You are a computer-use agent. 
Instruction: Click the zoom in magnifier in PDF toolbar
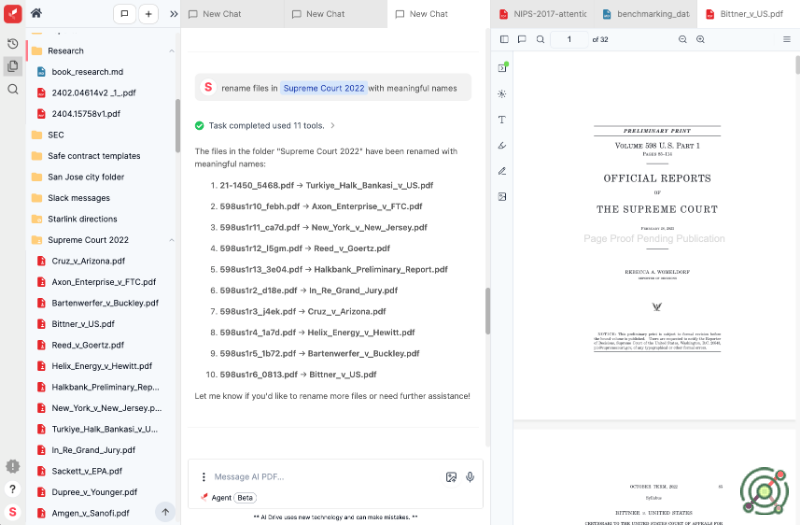coord(700,39)
